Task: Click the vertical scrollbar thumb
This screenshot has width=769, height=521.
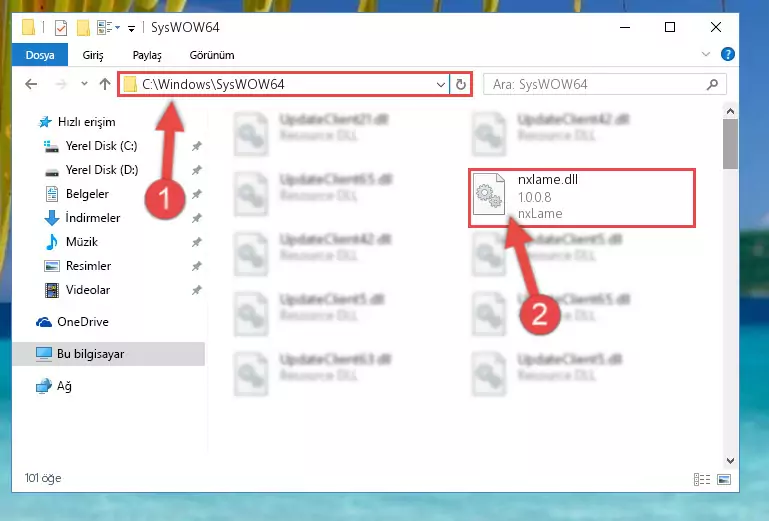Action: (x=730, y=144)
